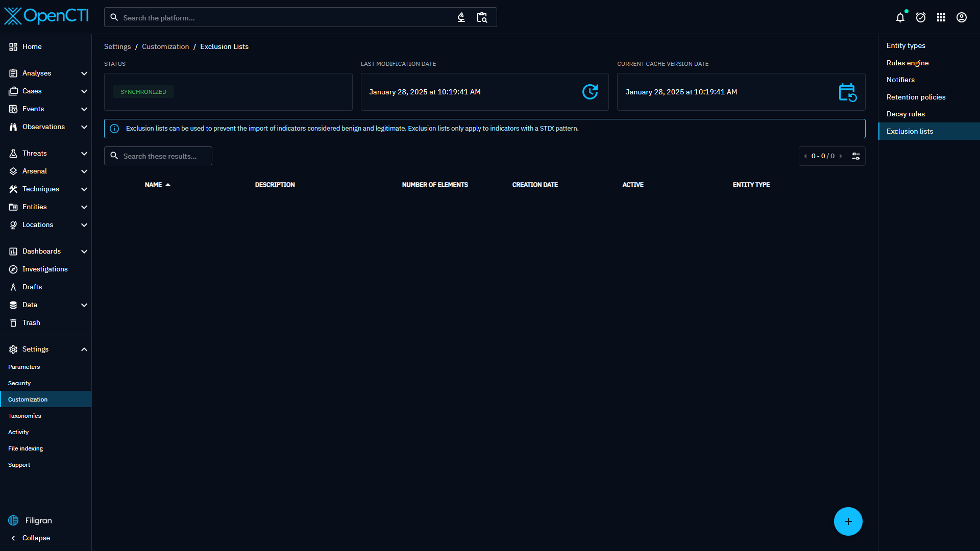Open the Taxonomies settings submenu
The width and height of the screenshot is (980, 551).
(24, 416)
